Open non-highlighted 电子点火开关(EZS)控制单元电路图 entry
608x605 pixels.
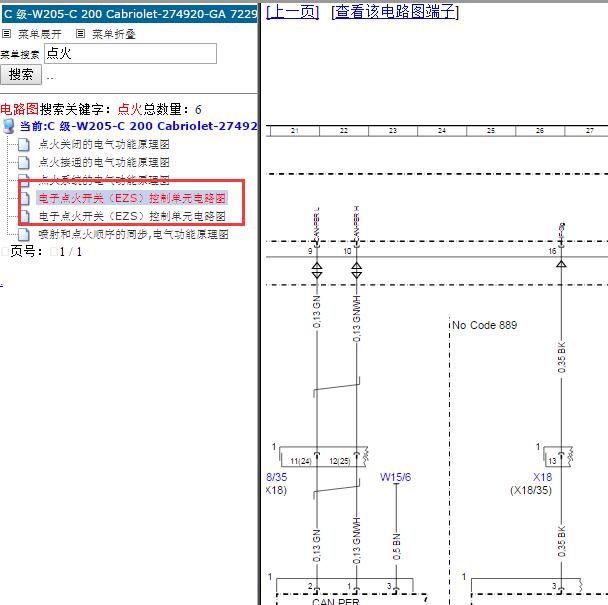132,216
